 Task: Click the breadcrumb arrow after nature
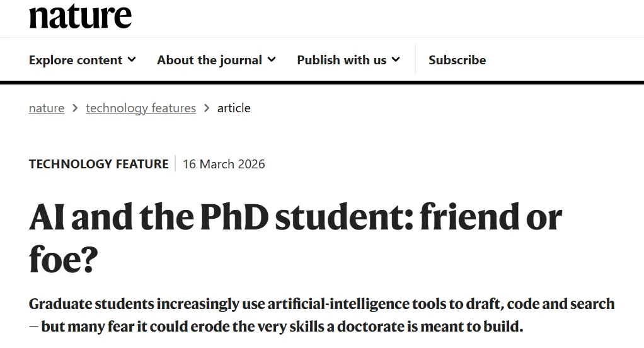pyautogui.click(x=75, y=108)
